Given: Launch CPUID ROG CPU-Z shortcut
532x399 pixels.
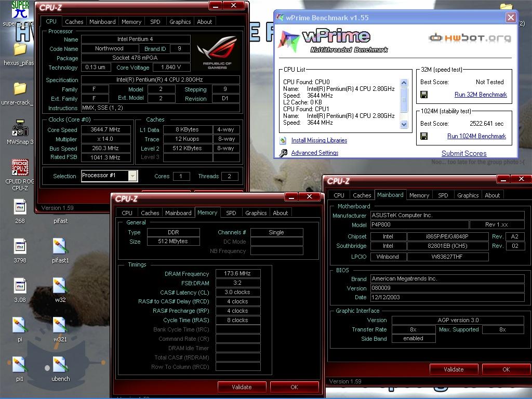Looking at the screenshot, I should pyautogui.click(x=20, y=168).
